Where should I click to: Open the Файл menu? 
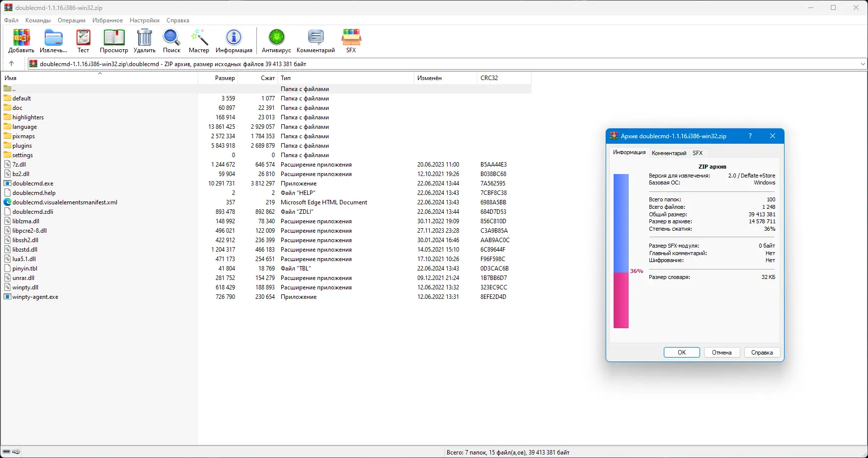coord(11,20)
